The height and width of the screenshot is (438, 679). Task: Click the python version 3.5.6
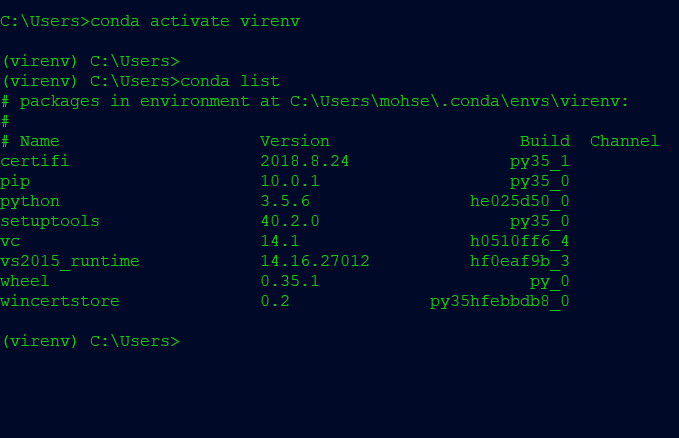point(285,201)
